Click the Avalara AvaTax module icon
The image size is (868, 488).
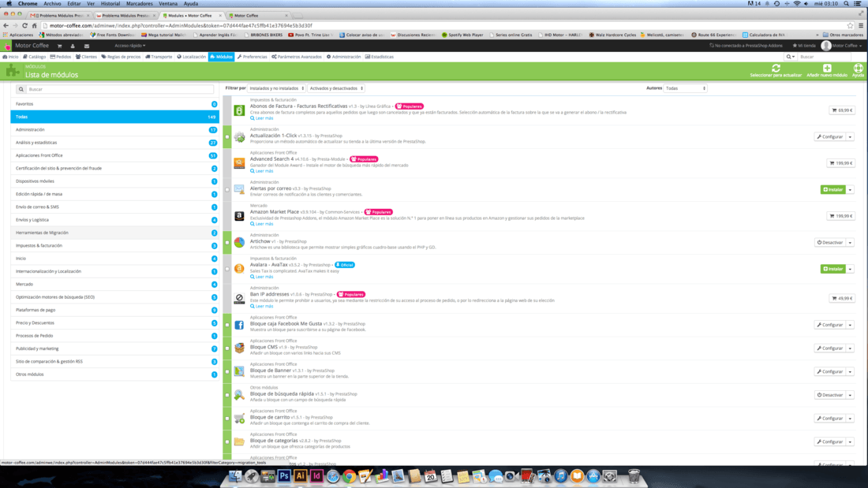(239, 269)
